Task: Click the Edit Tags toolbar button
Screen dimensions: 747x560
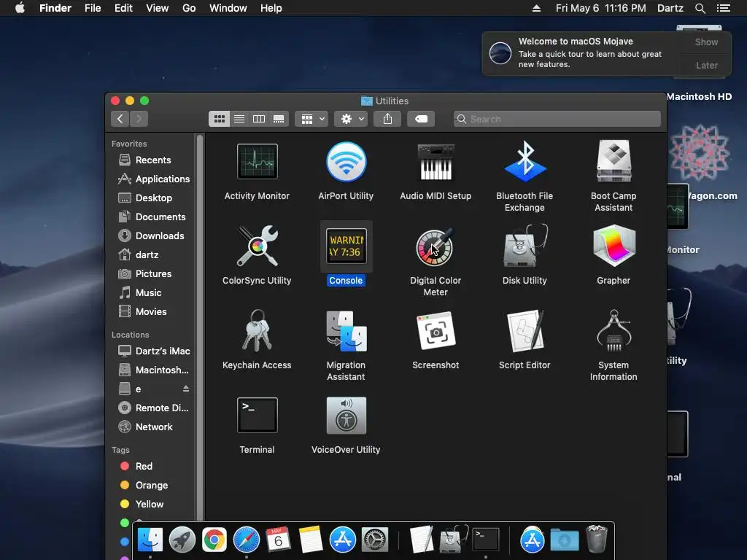Action: pyautogui.click(x=421, y=119)
